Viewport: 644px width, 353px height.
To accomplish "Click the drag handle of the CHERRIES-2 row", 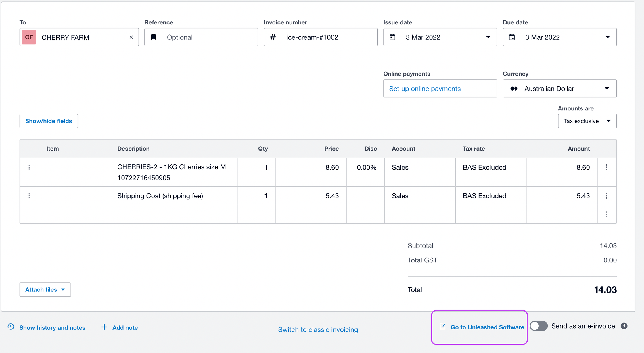I will (x=29, y=167).
